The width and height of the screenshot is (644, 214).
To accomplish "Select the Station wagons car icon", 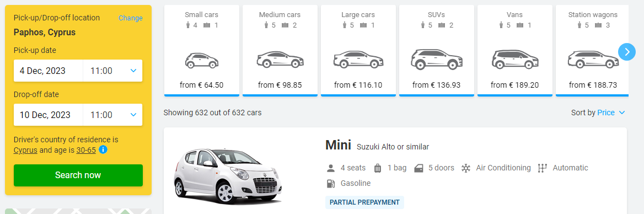I will tap(593, 60).
